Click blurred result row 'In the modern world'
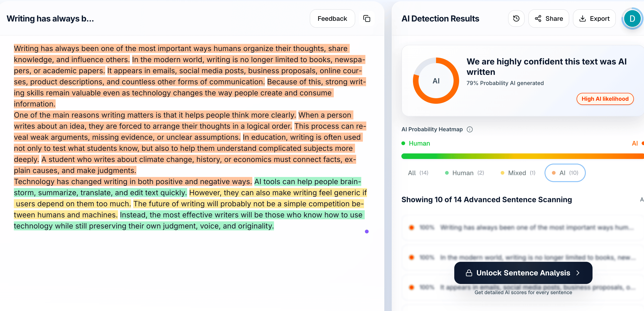The height and width of the screenshot is (311, 644). 523,257
